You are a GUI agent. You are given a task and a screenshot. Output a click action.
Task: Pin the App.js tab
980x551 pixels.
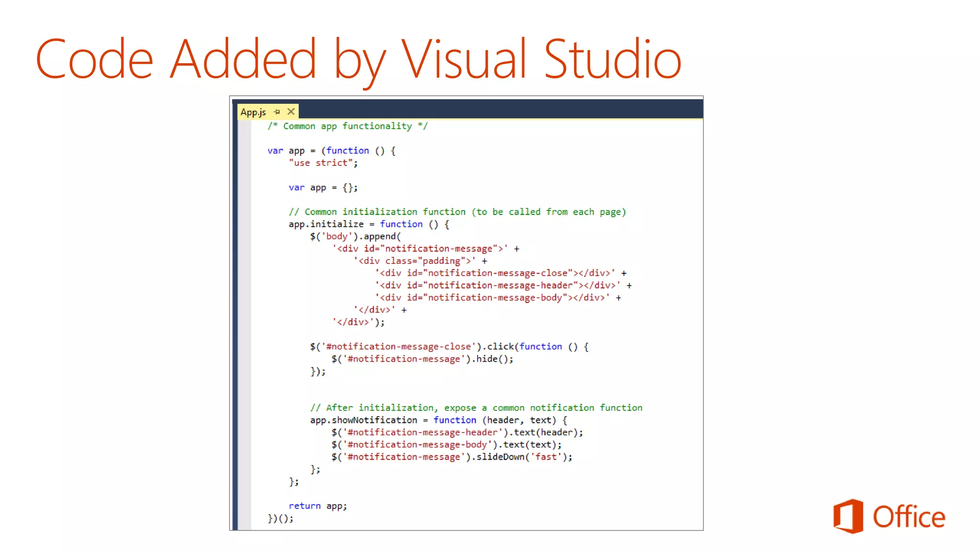pyautogui.click(x=277, y=112)
